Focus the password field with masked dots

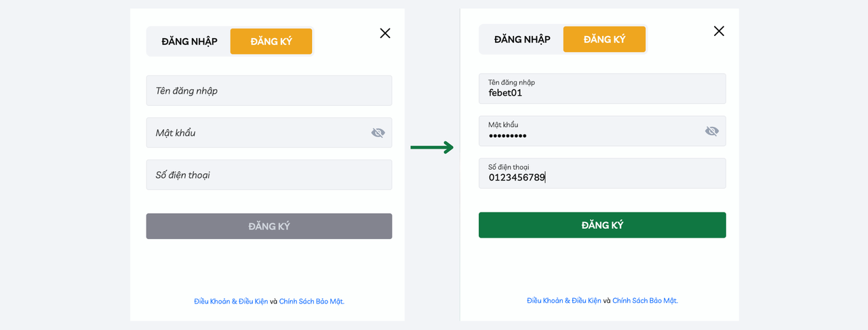tap(590, 131)
